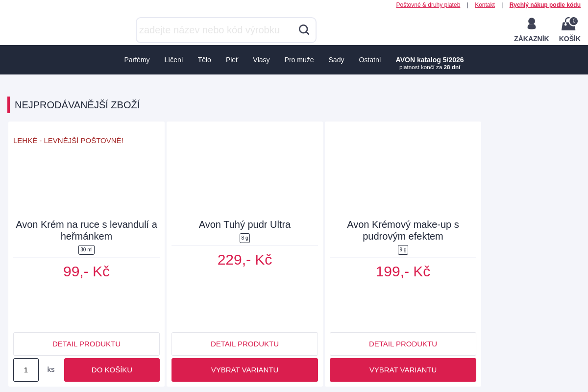
Task: View Detail produktu for hand cream
Action: pos(86,344)
